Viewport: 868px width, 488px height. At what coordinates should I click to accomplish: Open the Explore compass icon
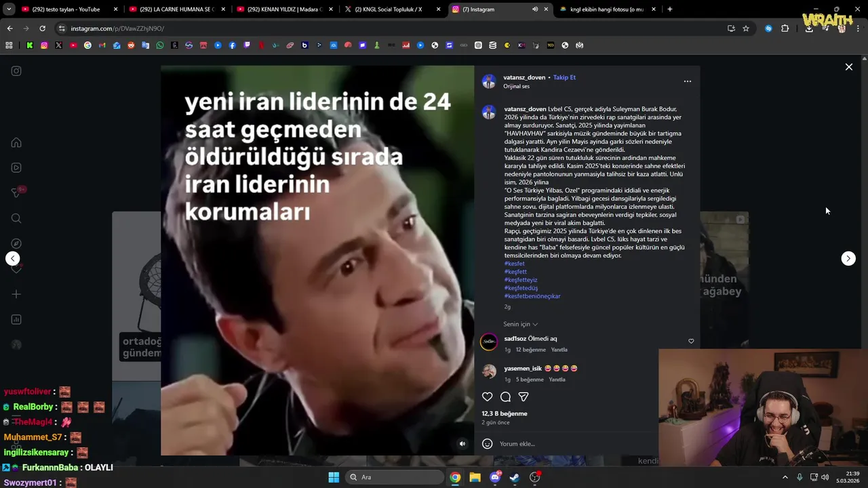coord(16,243)
